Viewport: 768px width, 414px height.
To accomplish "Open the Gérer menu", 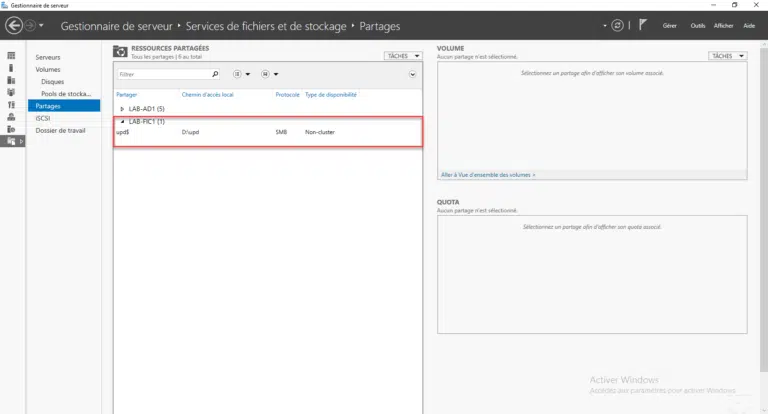I will 670,25.
